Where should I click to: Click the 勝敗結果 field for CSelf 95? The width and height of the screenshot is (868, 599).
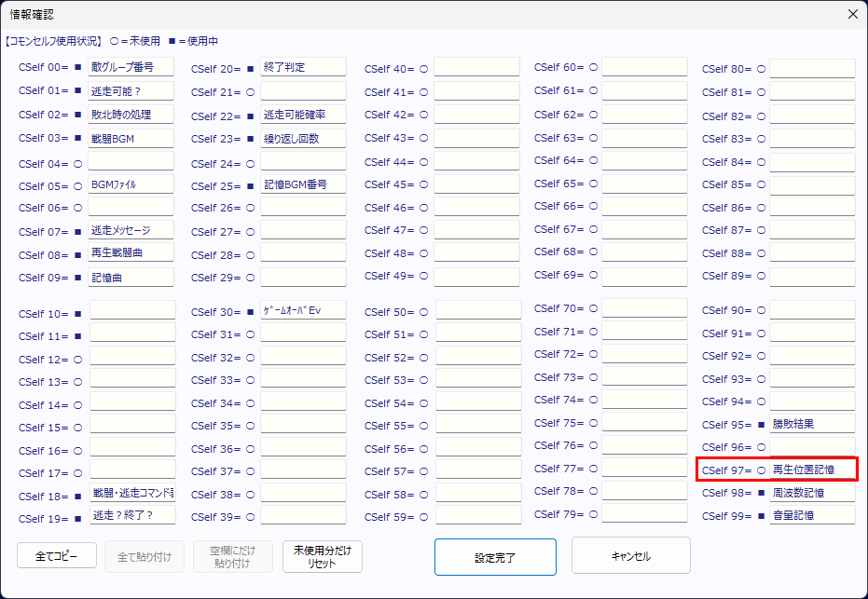pos(812,425)
